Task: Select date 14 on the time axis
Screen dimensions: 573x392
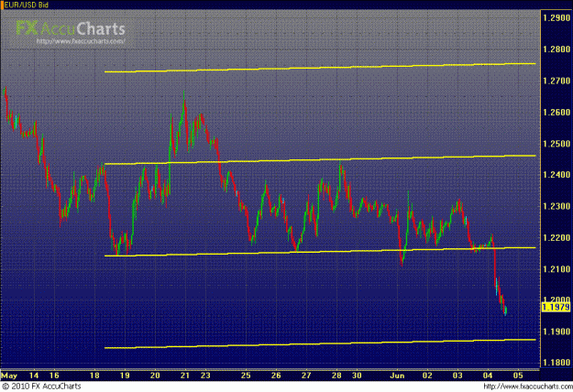Action: tap(34, 376)
